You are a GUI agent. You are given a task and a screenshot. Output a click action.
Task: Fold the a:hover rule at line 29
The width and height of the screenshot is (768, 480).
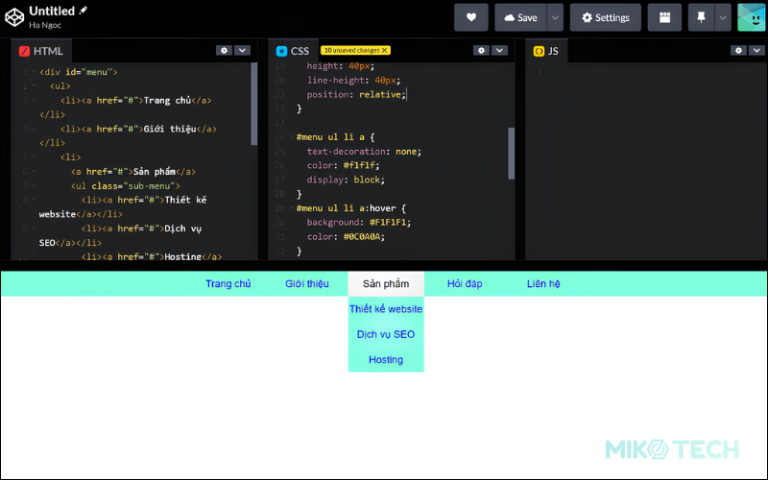[x=291, y=208]
